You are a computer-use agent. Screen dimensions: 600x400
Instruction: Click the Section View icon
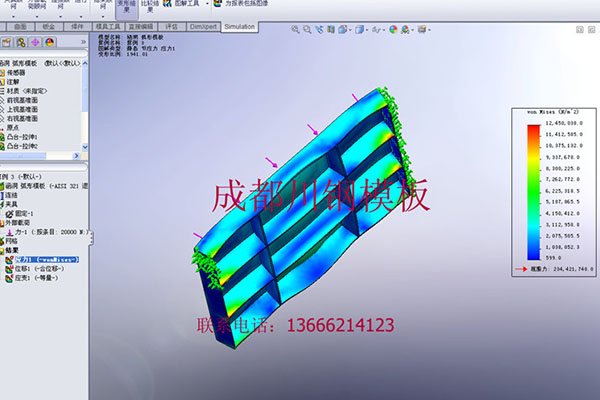point(331,29)
